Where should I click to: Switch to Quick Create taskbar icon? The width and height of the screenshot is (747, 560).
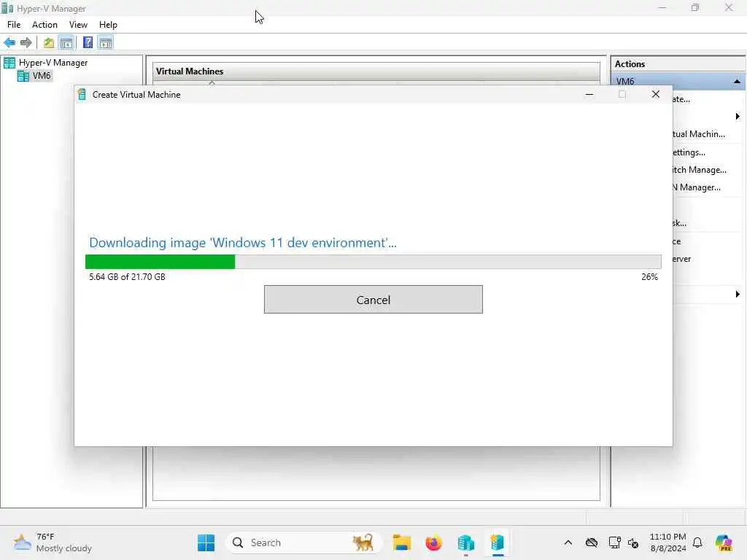coord(498,542)
